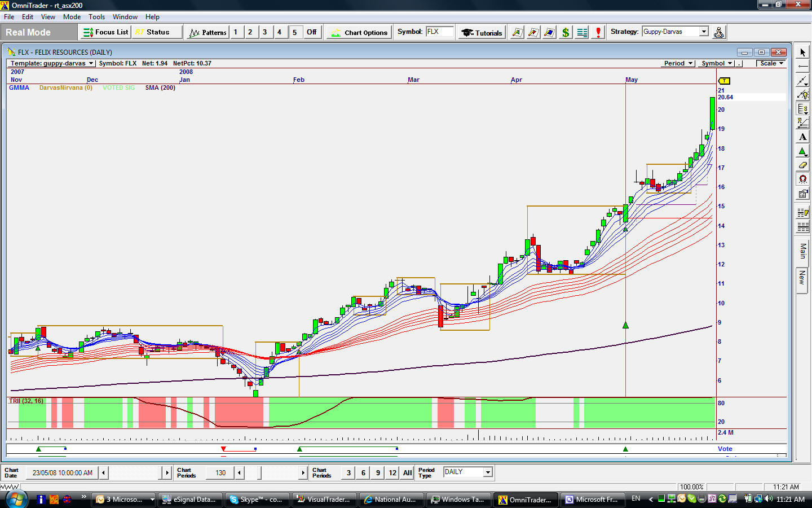Open the Window menu

[125, 17]
